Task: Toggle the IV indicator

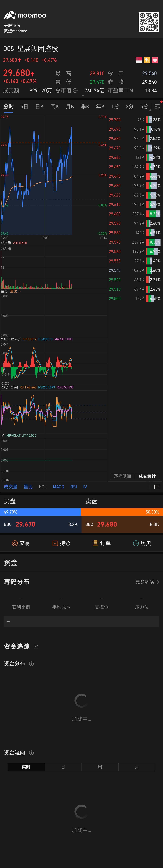Action: point(85,487)
